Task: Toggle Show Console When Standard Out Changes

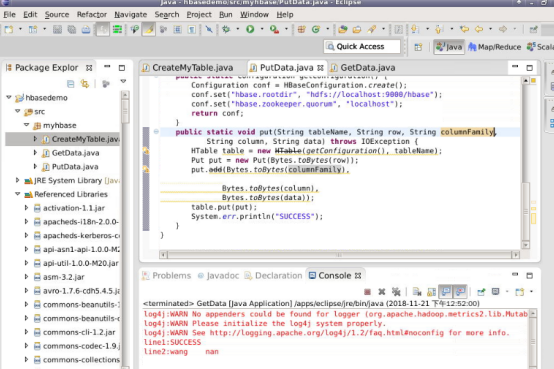Action: [x=446, y=292]
